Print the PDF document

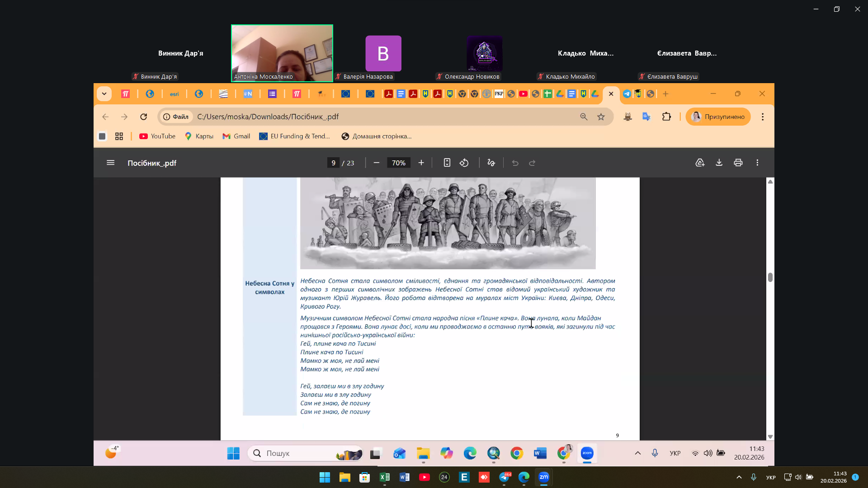(x=738, y=163)
